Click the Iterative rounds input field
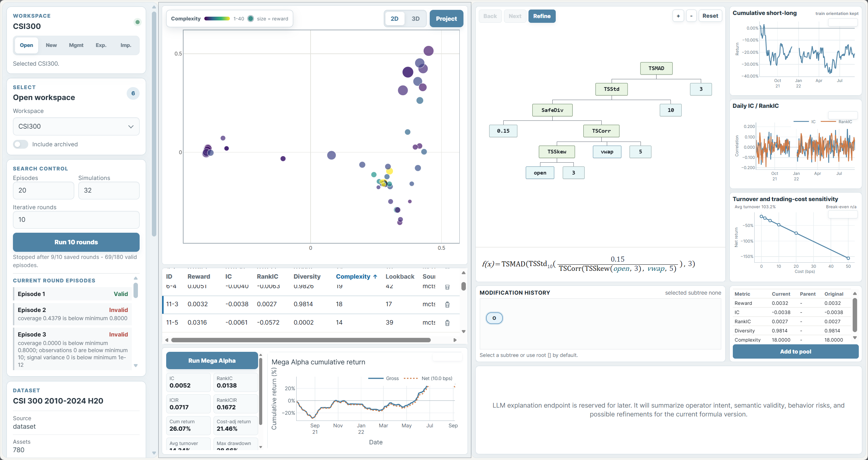The height and width of the screenshot is (460, 868). (x=76, y=220)
